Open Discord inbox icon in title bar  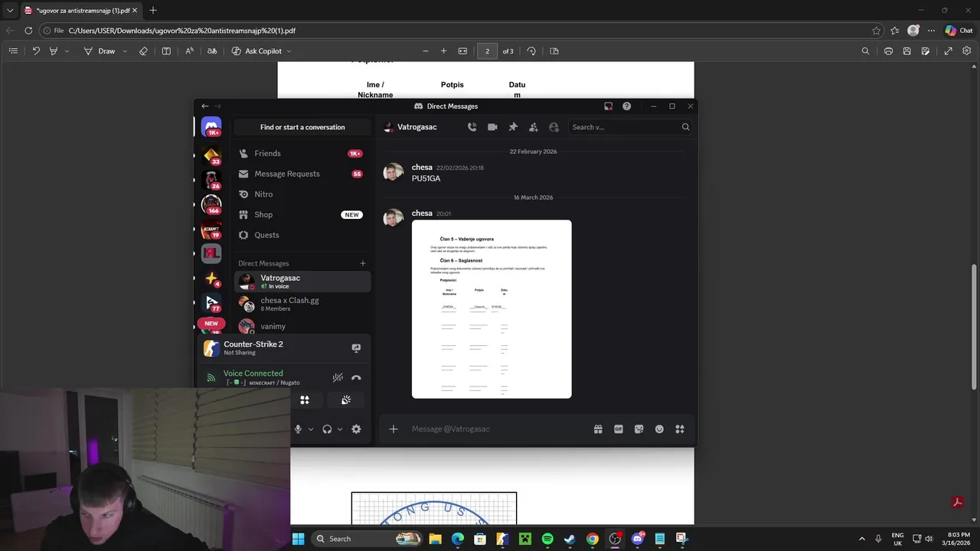point(608,106)
